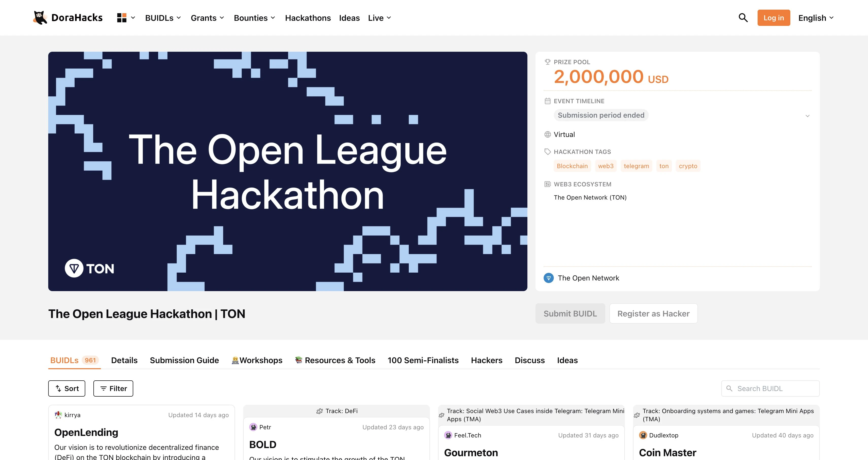Switch to the 100 Semi-Finalists tab
The image size is (868, 460).
click(x=423, y=360)
